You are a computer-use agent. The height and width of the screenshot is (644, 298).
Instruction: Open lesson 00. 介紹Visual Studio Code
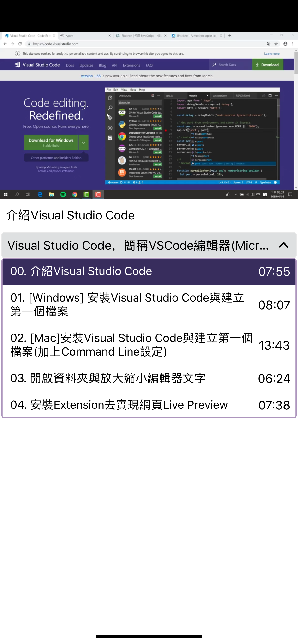pyautogui.click(x=149, y=271)
